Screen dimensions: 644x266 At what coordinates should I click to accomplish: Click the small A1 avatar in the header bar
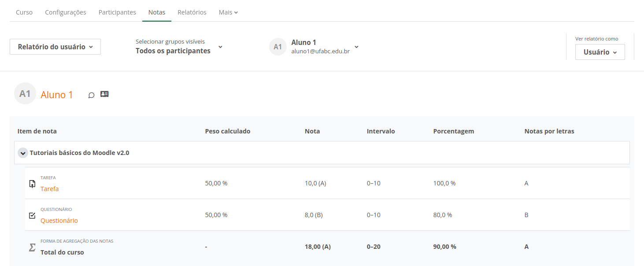pos(278,47)
